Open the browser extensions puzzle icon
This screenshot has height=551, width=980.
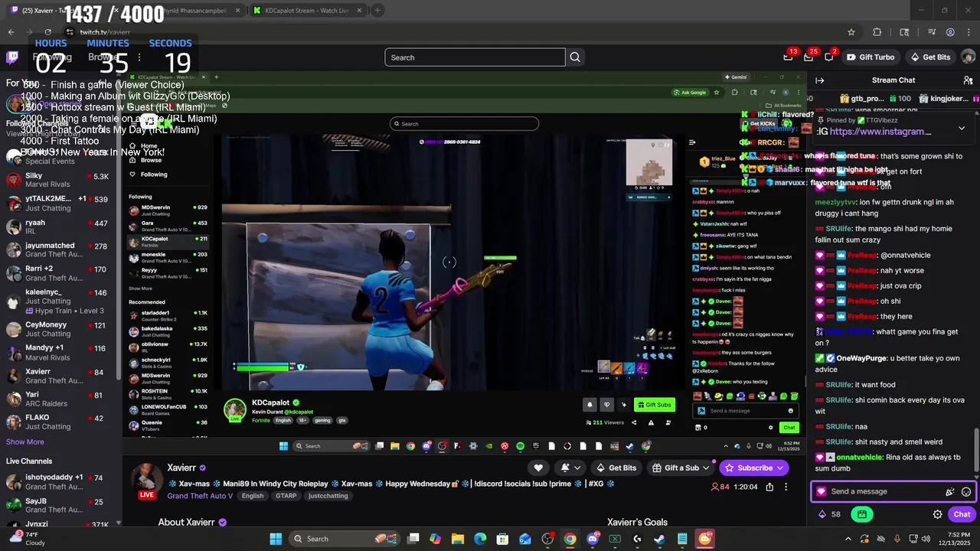877,32
